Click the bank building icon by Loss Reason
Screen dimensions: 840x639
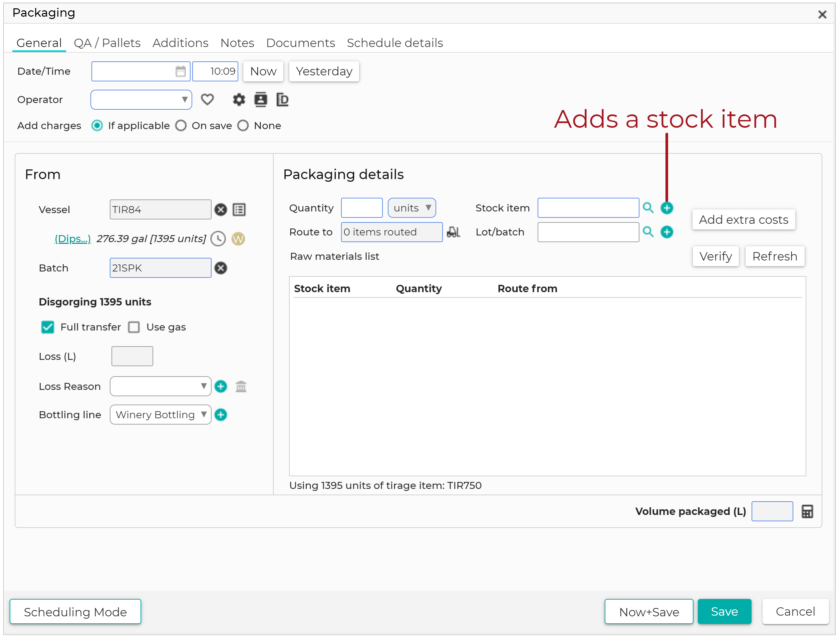pyautogui.click(x=241, y=387)
